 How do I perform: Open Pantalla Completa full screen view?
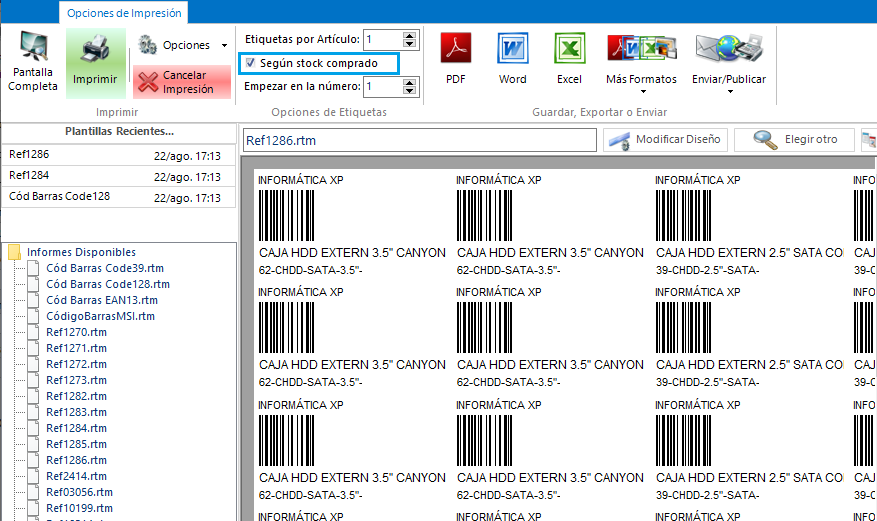[33, 63]
